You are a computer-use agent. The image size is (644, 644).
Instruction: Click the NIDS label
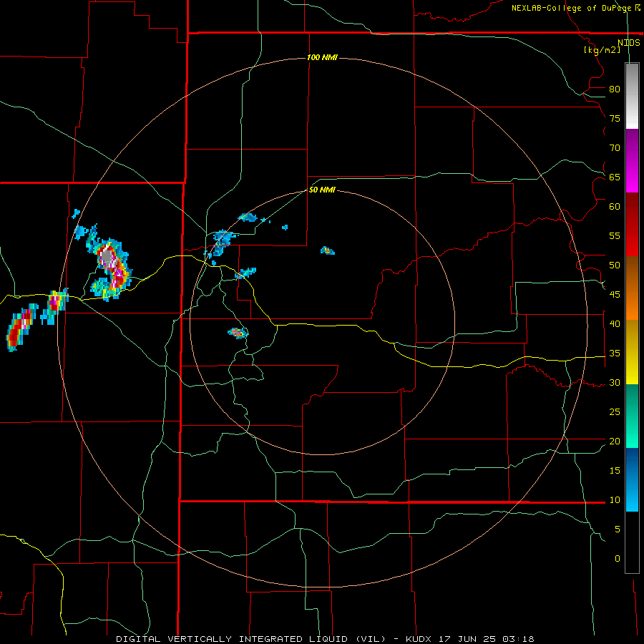click(628, 43)
